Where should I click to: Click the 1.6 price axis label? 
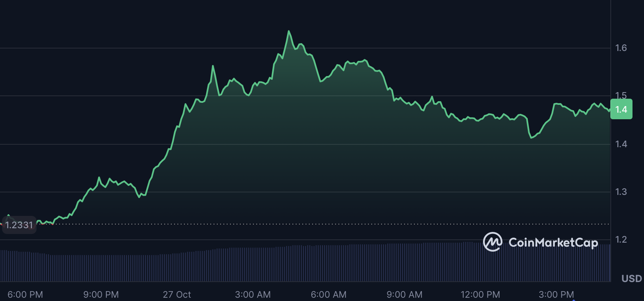(621, 48)
